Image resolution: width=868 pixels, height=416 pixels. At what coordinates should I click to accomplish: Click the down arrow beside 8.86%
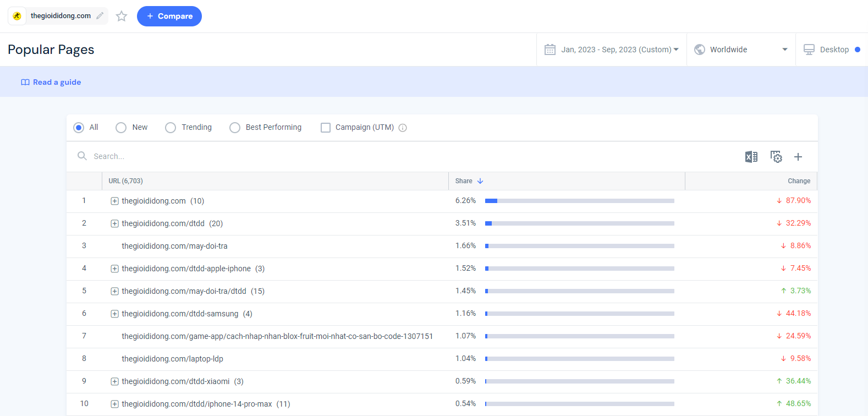pyautogui.click(x=783, y=246)
